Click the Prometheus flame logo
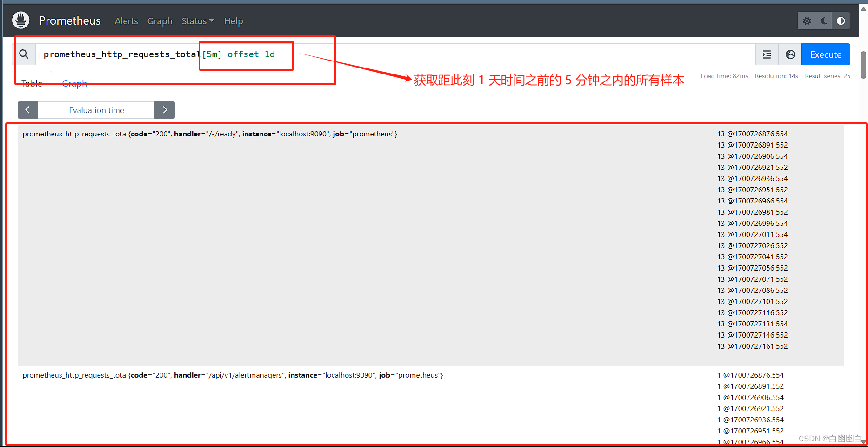Viewport: 868px width, 447px height. click(x=21, y=20)
